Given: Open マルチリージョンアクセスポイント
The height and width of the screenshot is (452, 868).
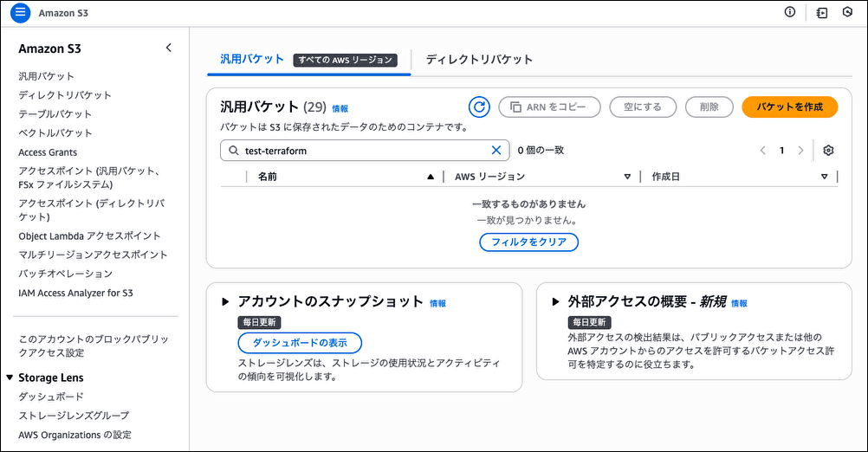Looking at the screenshot, I should coord(93,255).
